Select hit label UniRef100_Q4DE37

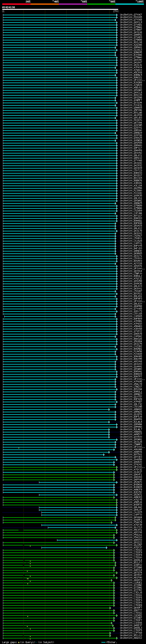(x=131, y=626)
